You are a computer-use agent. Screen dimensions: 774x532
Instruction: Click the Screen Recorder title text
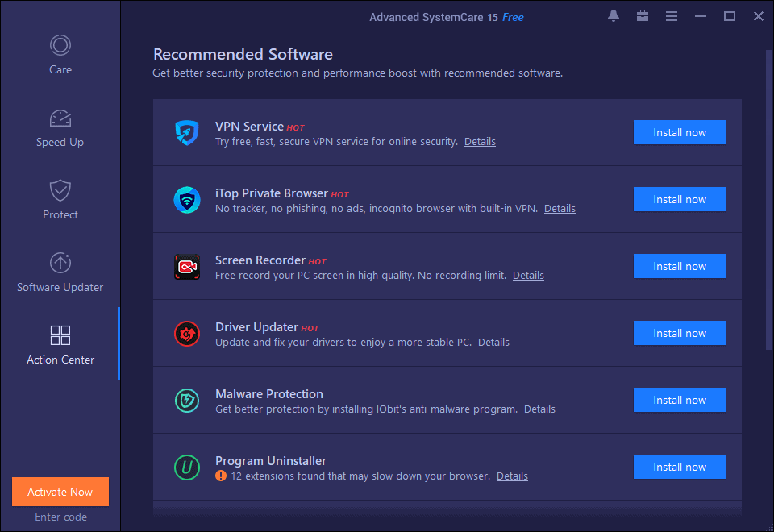tap(260, 260)
